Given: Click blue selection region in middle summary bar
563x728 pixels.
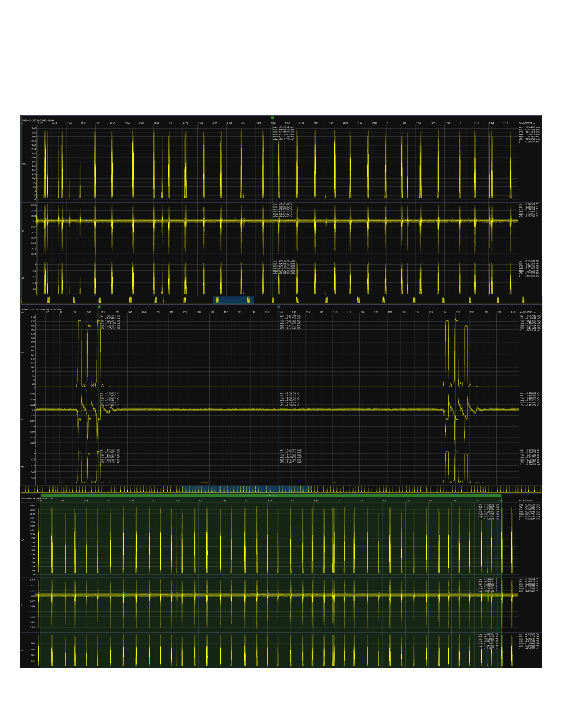Looking at the screenshot, I should 247,489.
